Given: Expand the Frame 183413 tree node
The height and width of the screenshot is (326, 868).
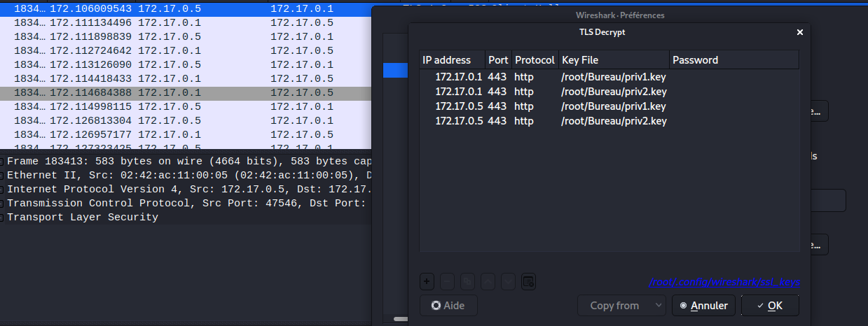Looking at the screenshot, I should 4,161.
